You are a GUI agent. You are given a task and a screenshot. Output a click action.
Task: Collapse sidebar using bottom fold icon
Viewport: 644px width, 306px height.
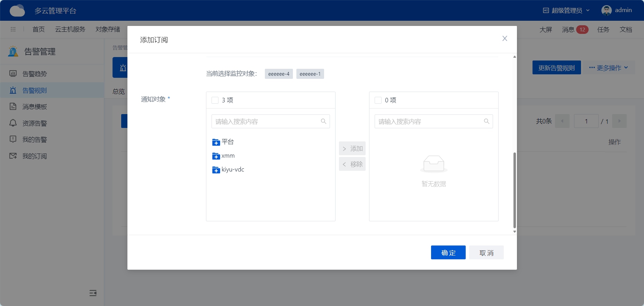93,293
